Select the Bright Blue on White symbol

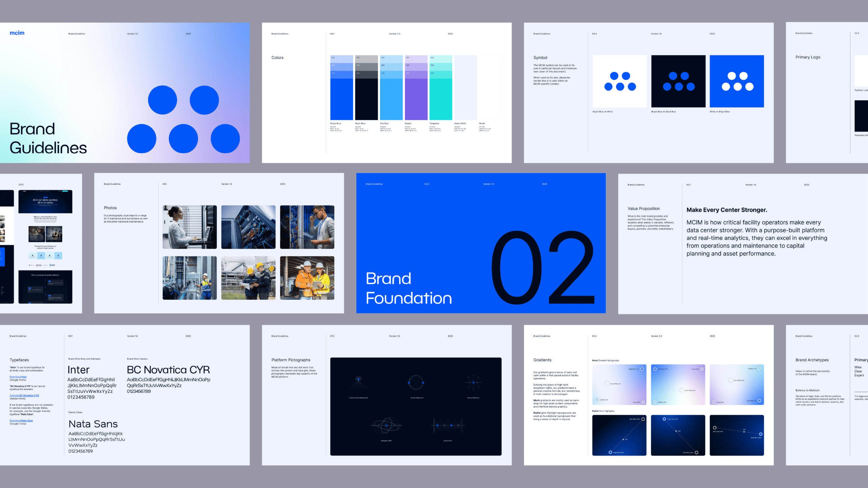619,81
